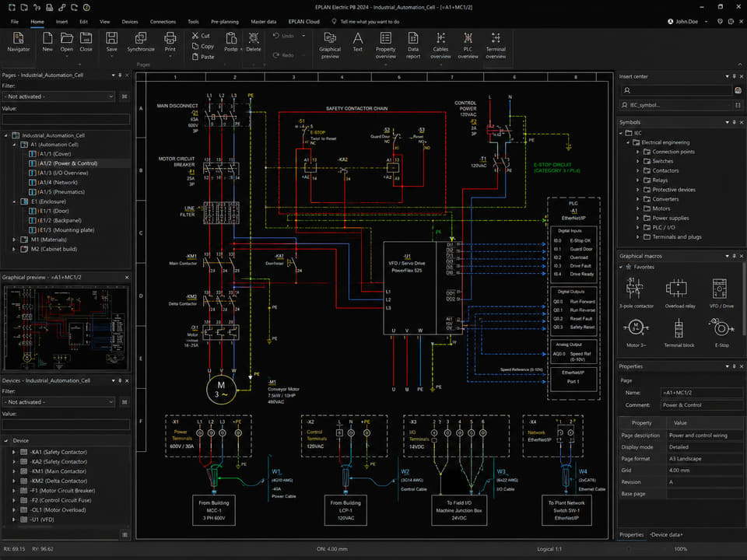Expand the M2 (Cabinet build) node
The height and width of the screenshot is (560, 747).
pos(14,249)
